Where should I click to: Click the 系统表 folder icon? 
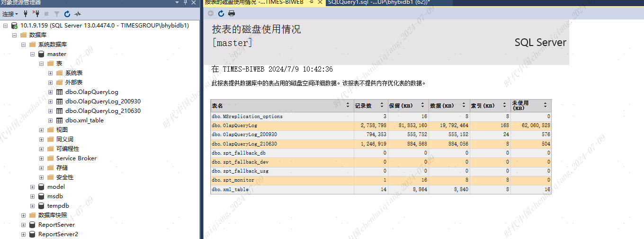coord(59,73)
